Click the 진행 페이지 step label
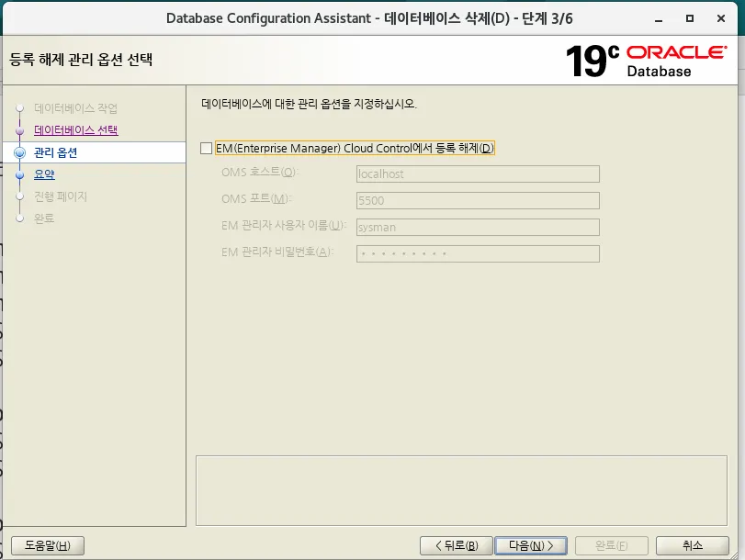Image resolution: width=745 pixels, height=560 pixels. click(61, 196)
